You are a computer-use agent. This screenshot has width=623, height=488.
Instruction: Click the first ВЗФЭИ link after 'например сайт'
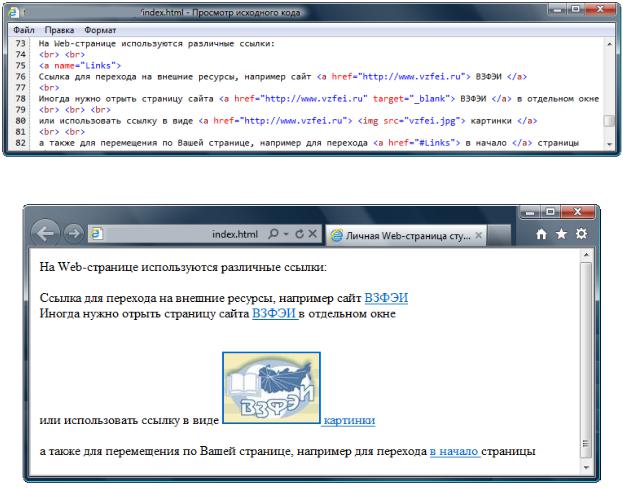[x=386, y=298]
